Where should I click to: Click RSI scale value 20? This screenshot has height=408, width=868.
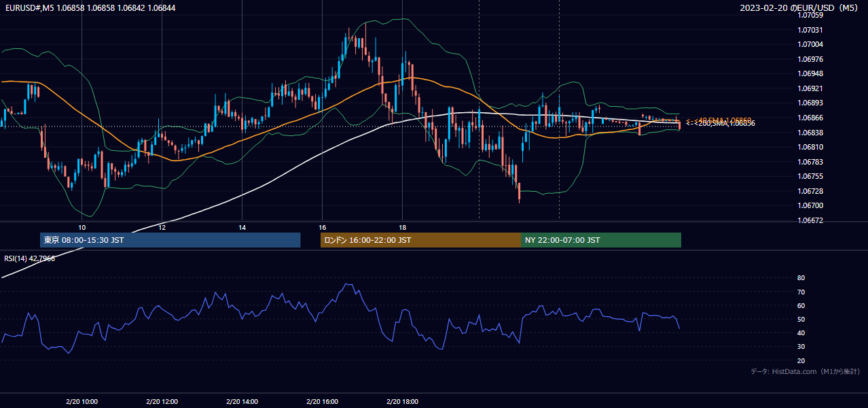coord(801,360)
